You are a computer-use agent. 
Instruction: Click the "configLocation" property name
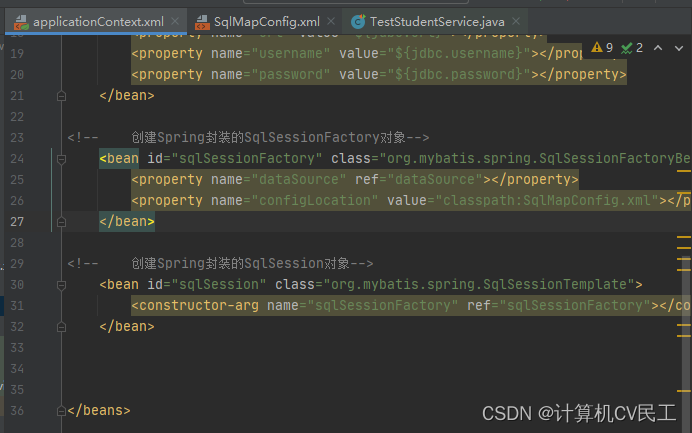315,200
